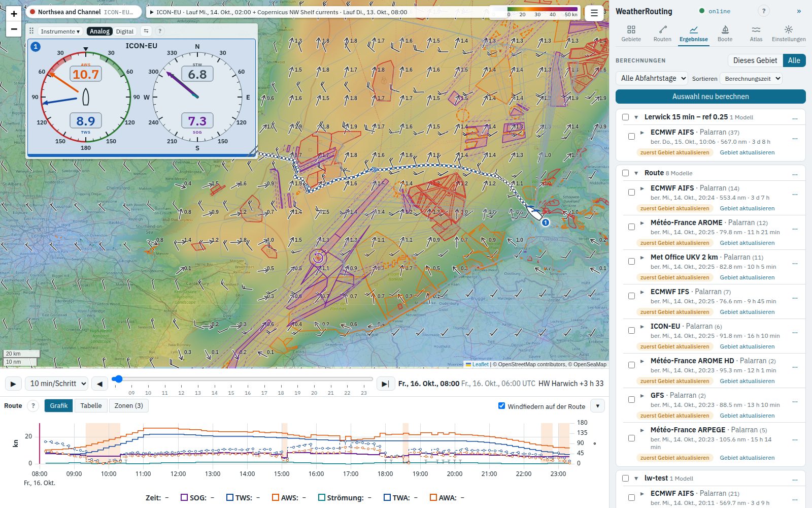Open the Zonen (3) tab
This screenshot has height=508, width=812.
(128, 405)
